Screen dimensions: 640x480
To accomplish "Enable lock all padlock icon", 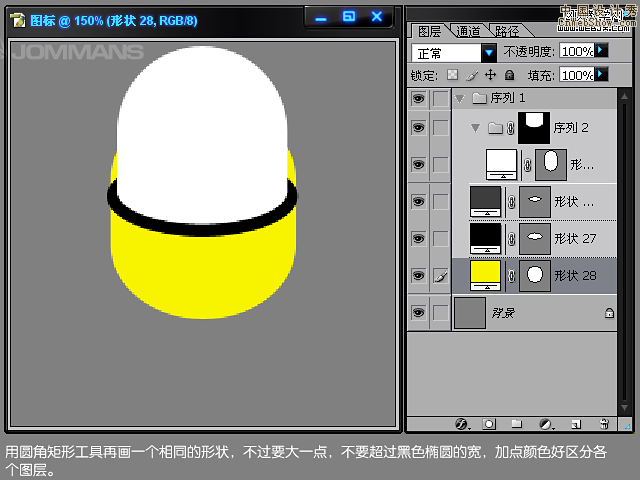I will click(509, 75).
